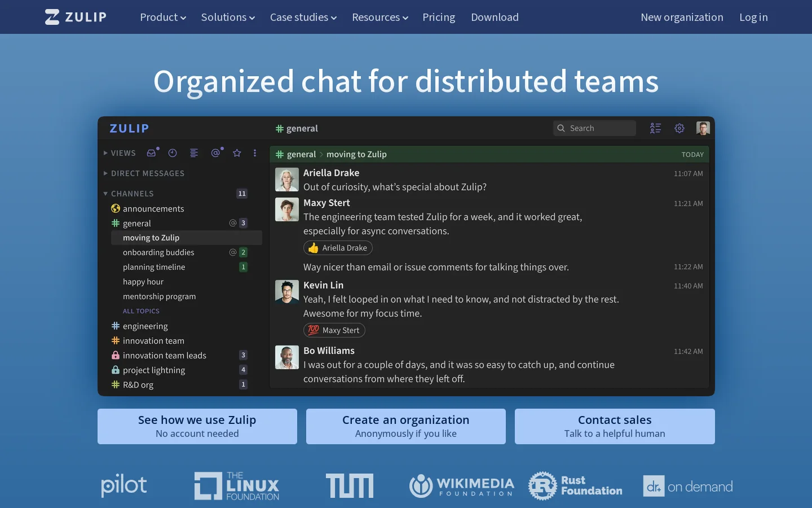This screenshot has height=508, width=812.
Task: Click the dr on demand logo
Action: tap(688, 486)
